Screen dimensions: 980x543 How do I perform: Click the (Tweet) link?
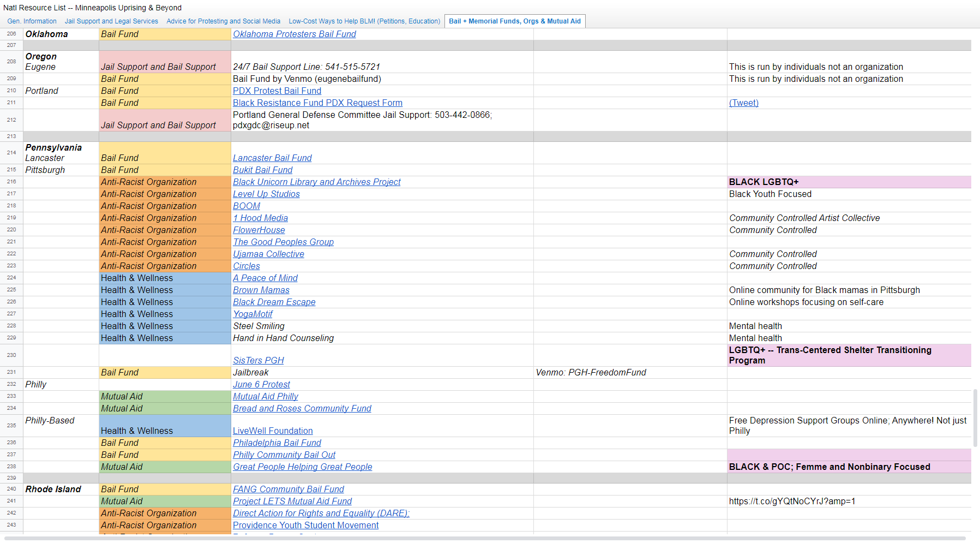click(x=744, y=103)
